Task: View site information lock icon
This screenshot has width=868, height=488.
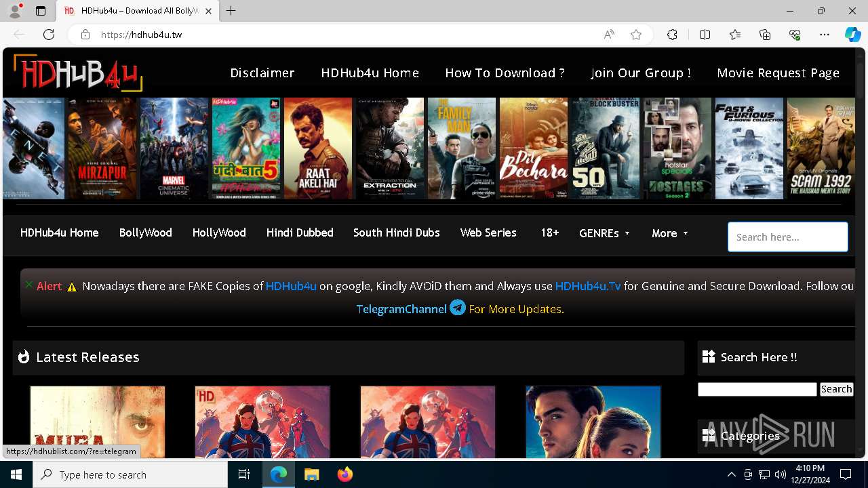Action: [x=85, y=35]
